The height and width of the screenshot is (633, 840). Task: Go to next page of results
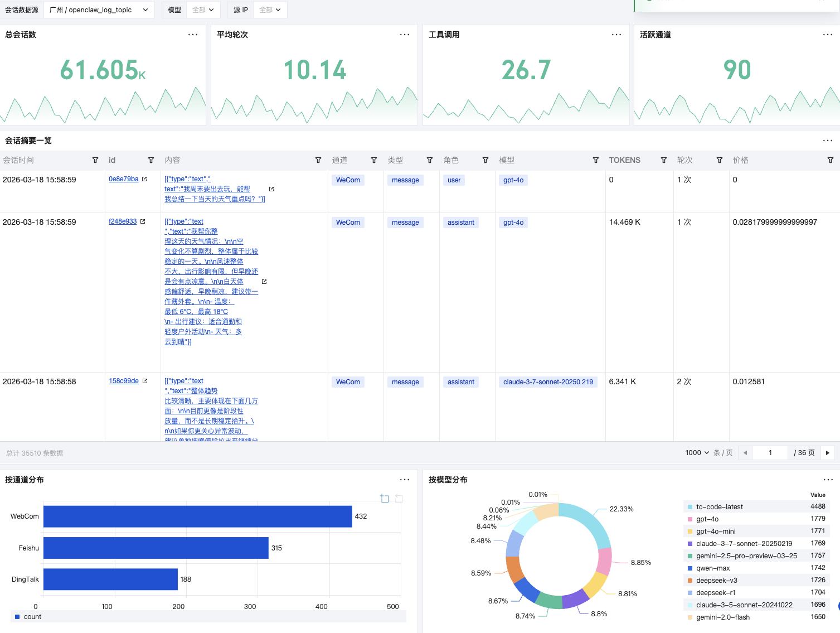828,453
